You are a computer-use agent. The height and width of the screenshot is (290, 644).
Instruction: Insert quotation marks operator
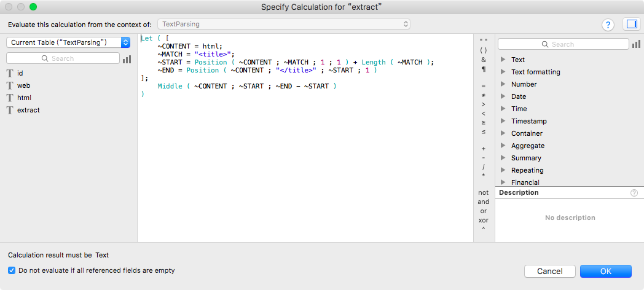click(x=484, y=41)
